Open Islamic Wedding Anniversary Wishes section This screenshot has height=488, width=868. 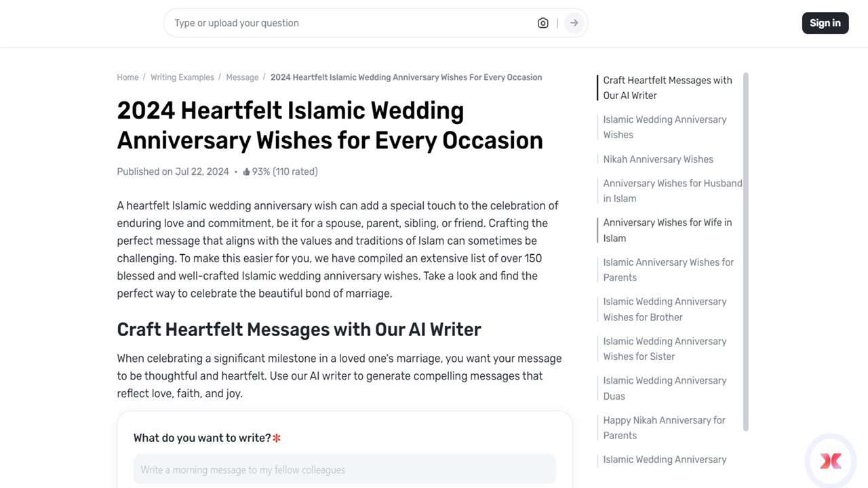[x=665, y=127]
